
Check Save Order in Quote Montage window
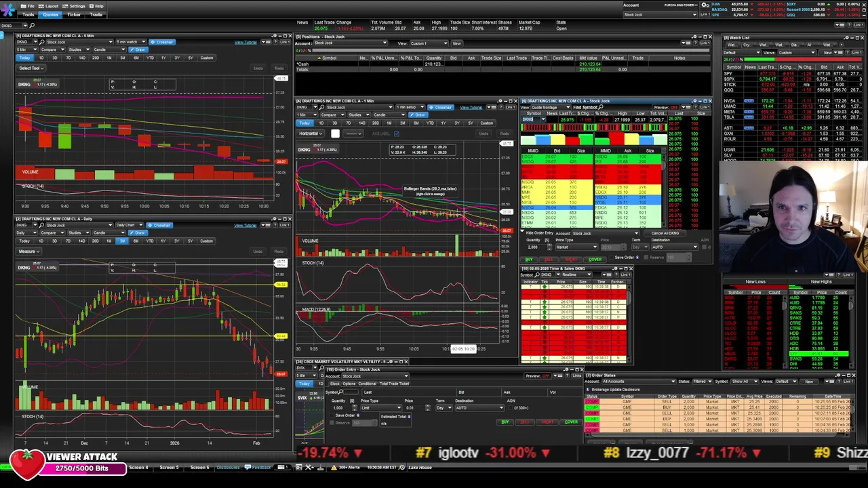coord(611,258)
